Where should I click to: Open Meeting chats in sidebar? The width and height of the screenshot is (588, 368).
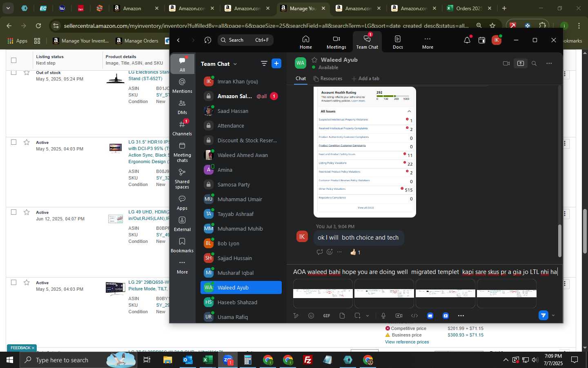pyautogui.click(x=182, y=152)
